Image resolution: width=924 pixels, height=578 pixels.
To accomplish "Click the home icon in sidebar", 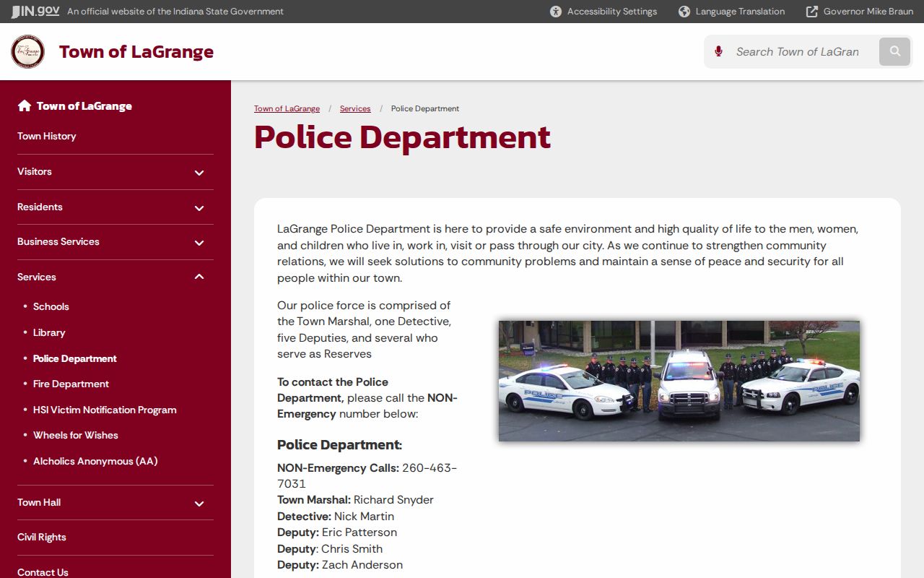I will 25,105.
